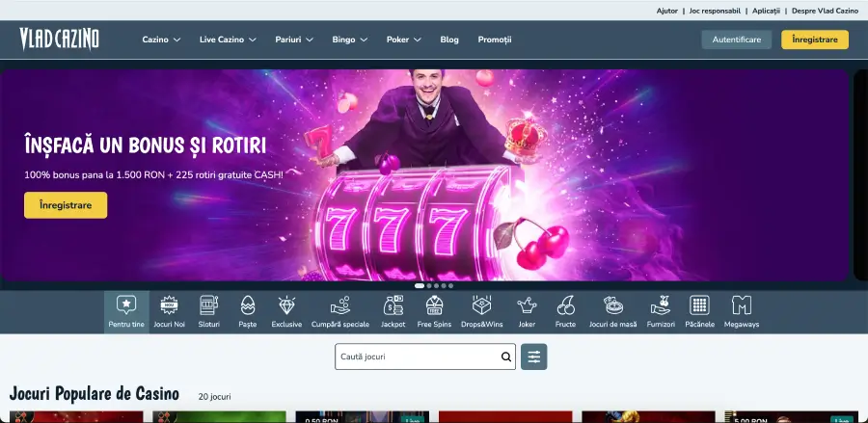Expand the Bingo dropdown menu
The height and width of the screenshot is (423, 868).
[x=350, y=40]
